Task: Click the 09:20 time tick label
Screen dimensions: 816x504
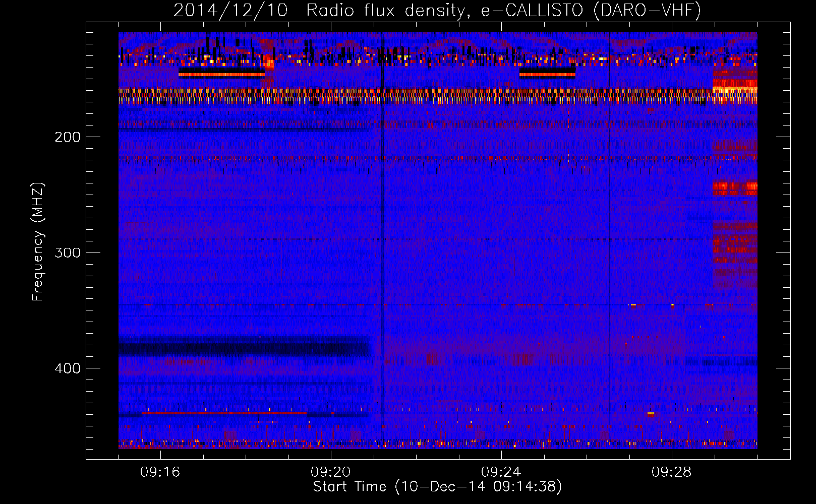Action: tap(331, 472)
